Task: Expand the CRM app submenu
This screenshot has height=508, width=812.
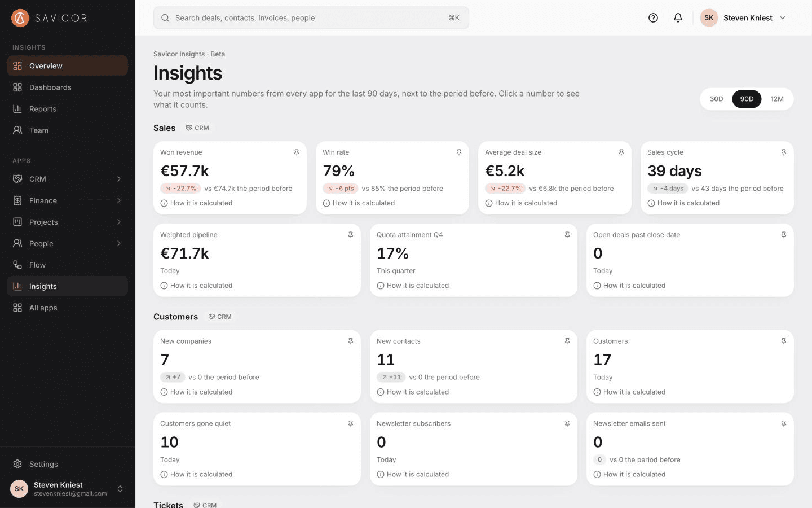Action: (x=119, y=179)
